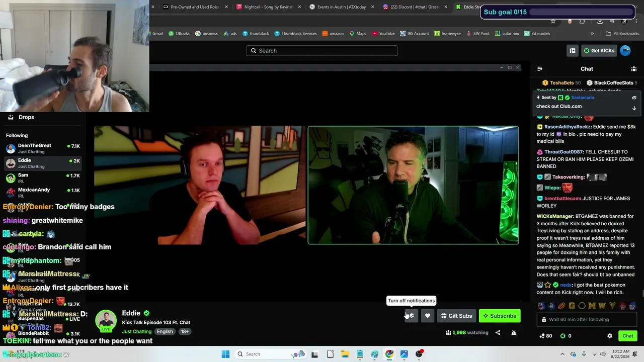
Task: Open the amazon bookmark
Action: [333, 34]
